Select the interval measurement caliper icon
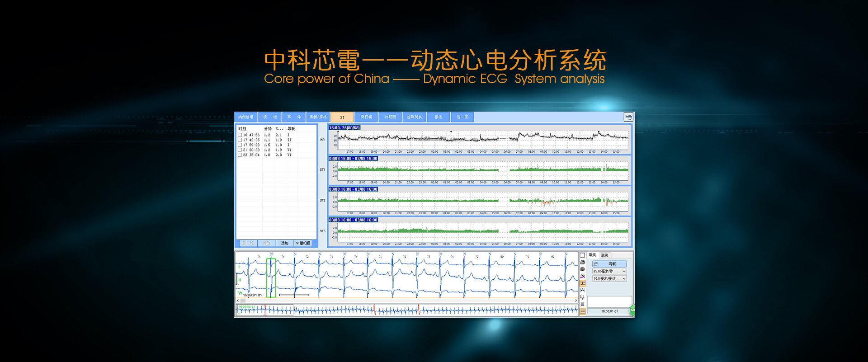This screenshot has width=868, height=362. point(582,290)
